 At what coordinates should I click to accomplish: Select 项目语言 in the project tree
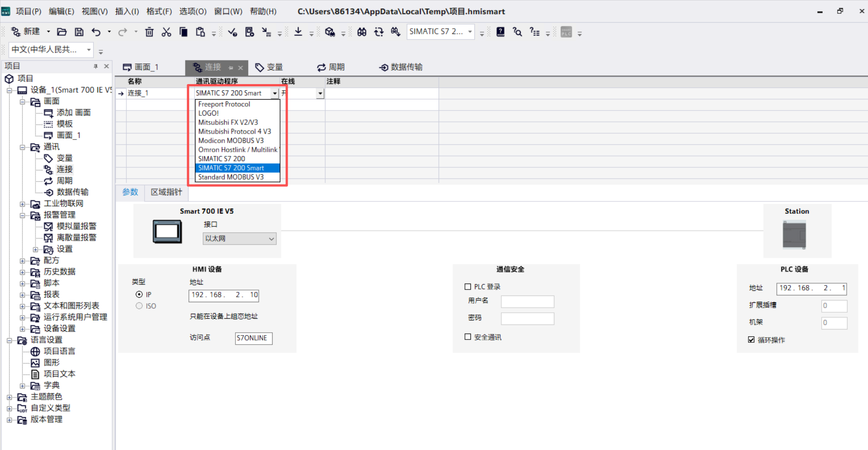(60, 351)
